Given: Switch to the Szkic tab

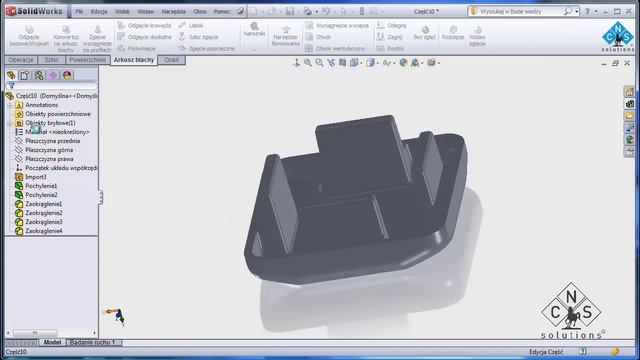Looking at the screenshot, I should click(x=51, y=60).
